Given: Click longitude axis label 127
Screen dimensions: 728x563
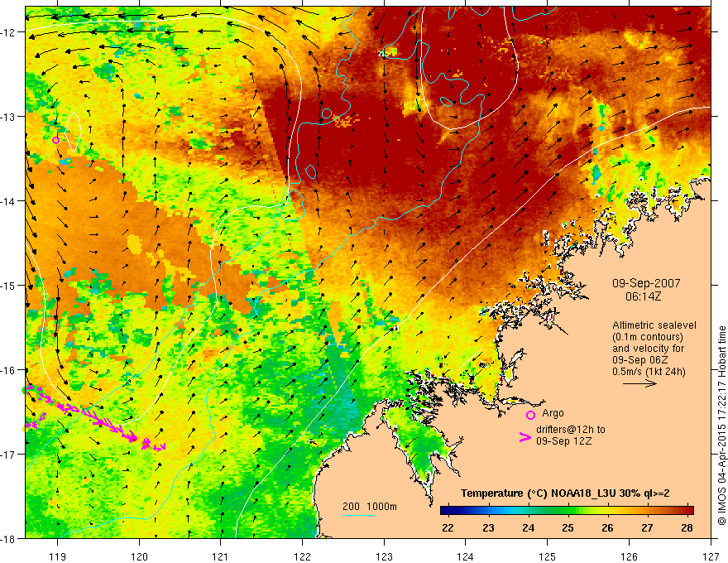Looking at the screenshot, I should tap(711, 556).
